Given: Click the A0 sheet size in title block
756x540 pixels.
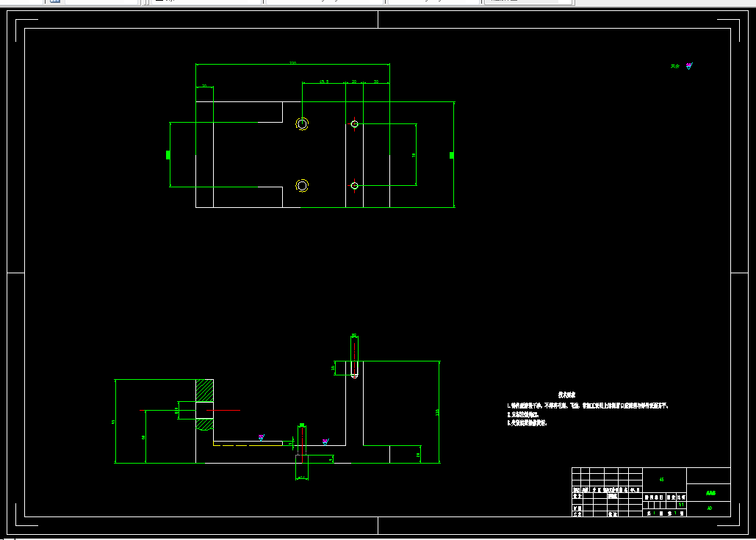Looking at the screenshot, I should (710, 508).
